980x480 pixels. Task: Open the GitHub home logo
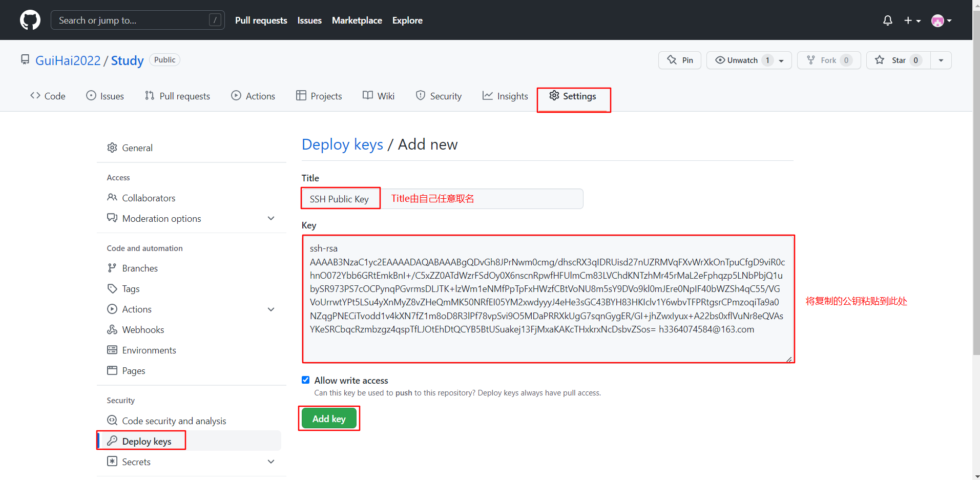pyautogui.click(x=30, y=20)
